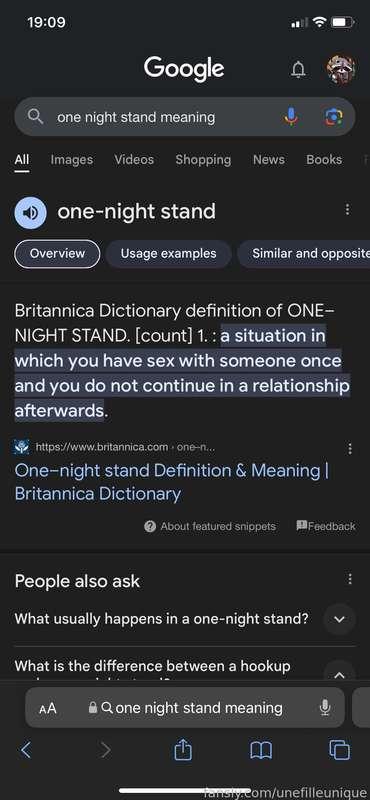Open more options for the dictionary card

point(348,210)
